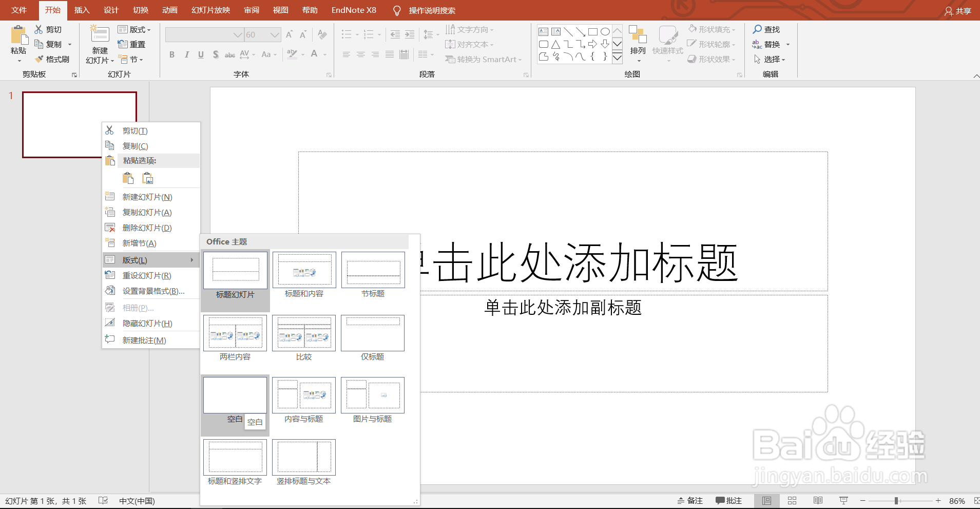Open the font size dropdown
This screenshot has height=509, width=980.
(x=274, y=34)
